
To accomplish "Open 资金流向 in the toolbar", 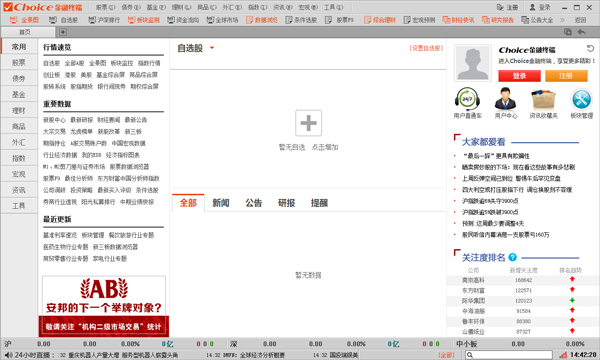I will click(x=183, y=20).
